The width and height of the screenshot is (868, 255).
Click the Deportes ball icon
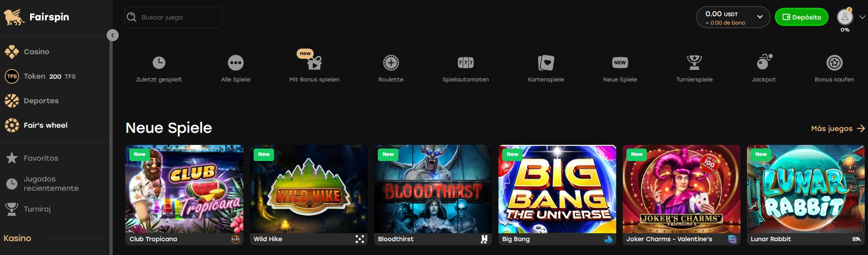[12, 101]
